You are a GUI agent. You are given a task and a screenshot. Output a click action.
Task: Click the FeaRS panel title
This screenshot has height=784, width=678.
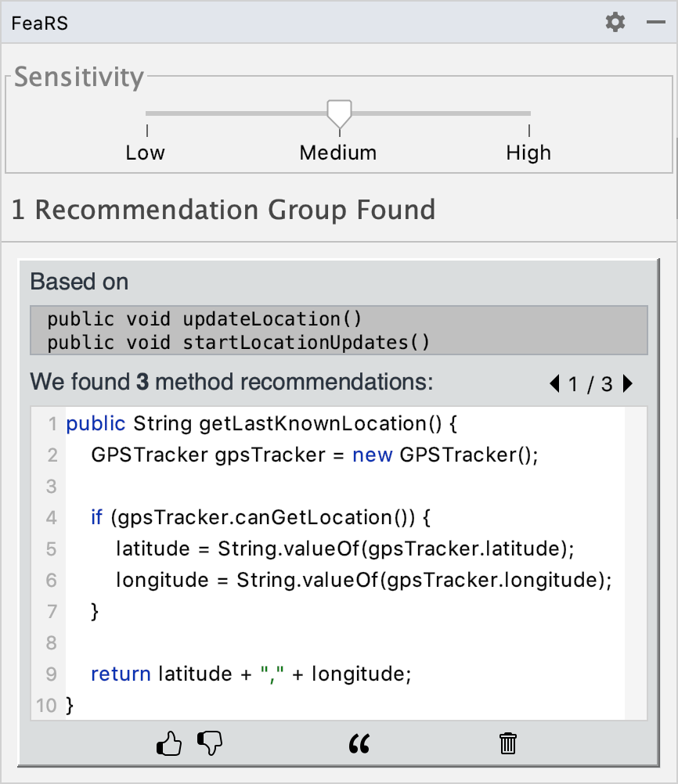pos(39,23)
